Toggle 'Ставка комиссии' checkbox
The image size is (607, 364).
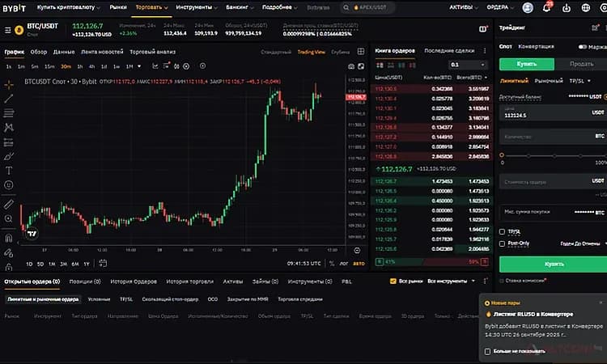[502, 281]
